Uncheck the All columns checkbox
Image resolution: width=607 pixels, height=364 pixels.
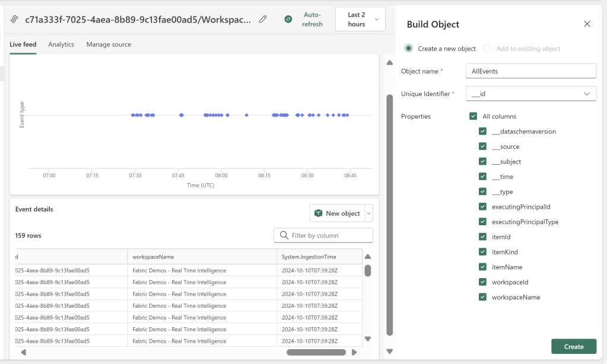pyautogui.click(x=473, y=116)
